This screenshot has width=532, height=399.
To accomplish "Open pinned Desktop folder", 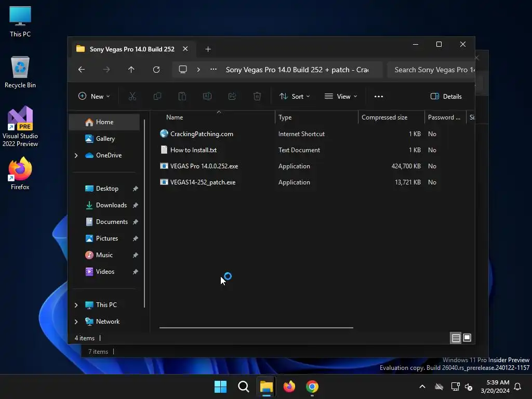I will pyautogui.click(x=107, y=188).
